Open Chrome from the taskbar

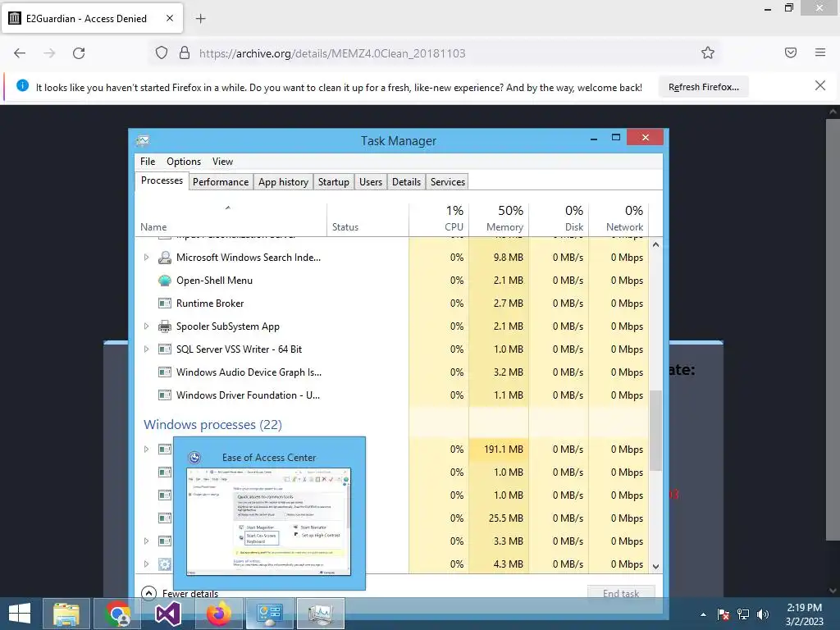(x=118, y=614)
